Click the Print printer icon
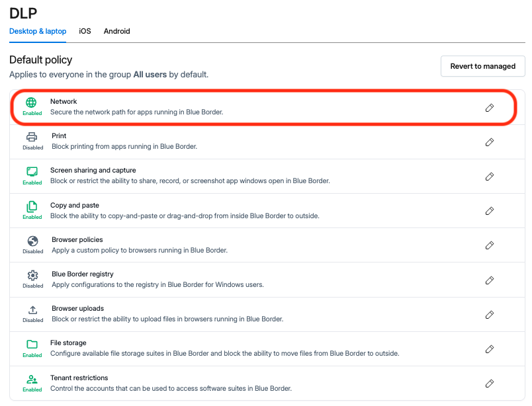This screenshot has height=406, width=532. tap(32, 137)
